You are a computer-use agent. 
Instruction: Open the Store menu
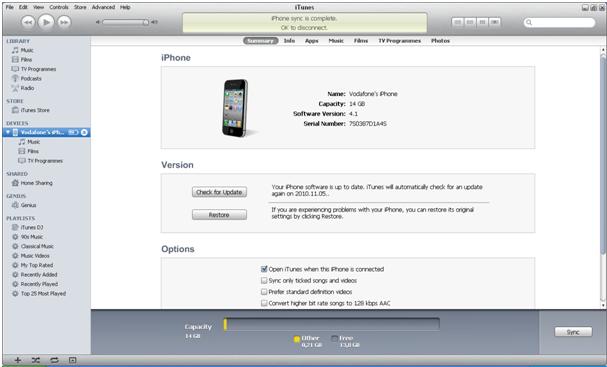click(x=80, y=7)
